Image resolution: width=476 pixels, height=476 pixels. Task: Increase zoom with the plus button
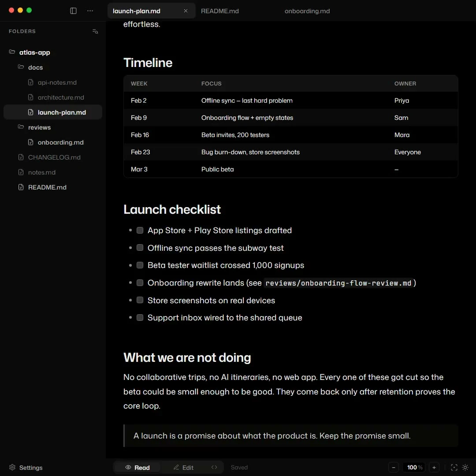point(434,468)
